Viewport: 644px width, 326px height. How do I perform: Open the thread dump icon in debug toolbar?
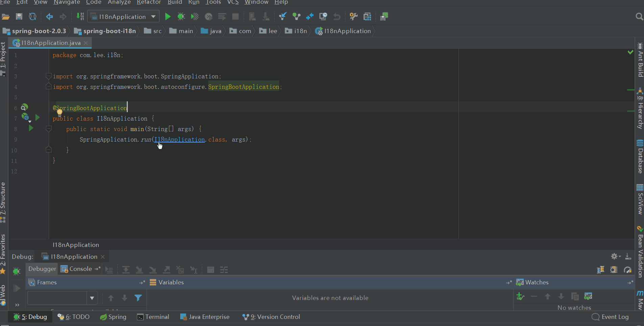pyautogui.click(x=601, y=270)
